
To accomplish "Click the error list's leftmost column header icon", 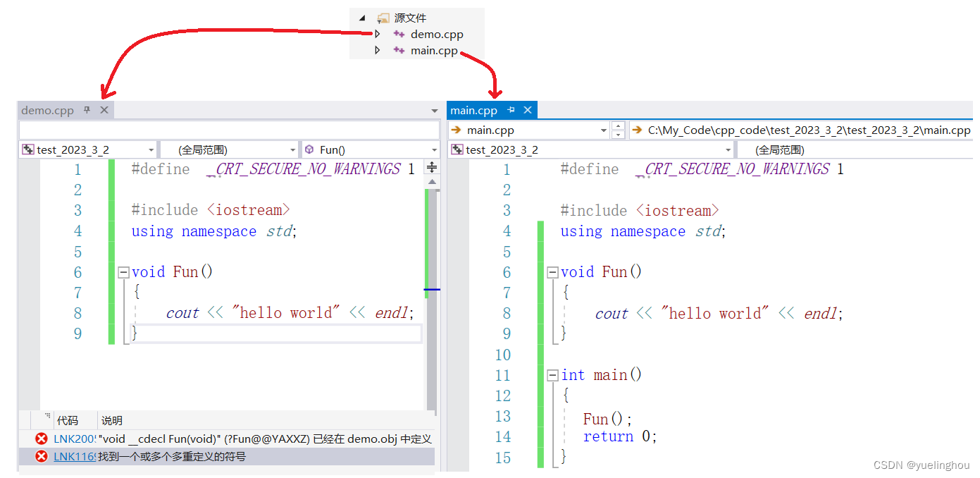I will 47,417.
